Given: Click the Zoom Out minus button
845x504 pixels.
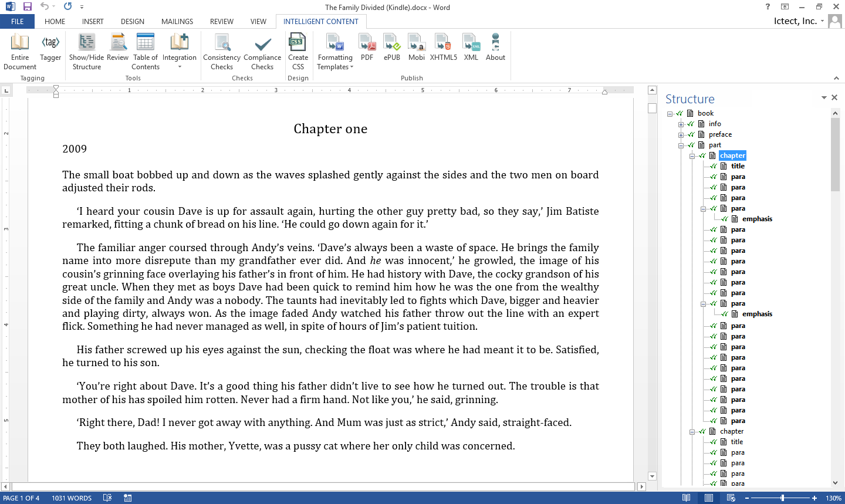Looking at the screenshot, I should point(747,498).
